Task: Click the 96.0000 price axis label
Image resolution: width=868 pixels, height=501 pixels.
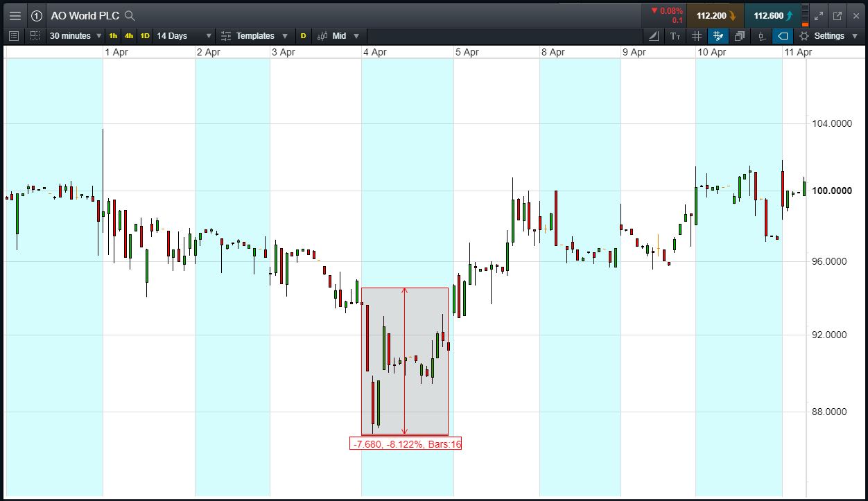Action: pos(829,261)
